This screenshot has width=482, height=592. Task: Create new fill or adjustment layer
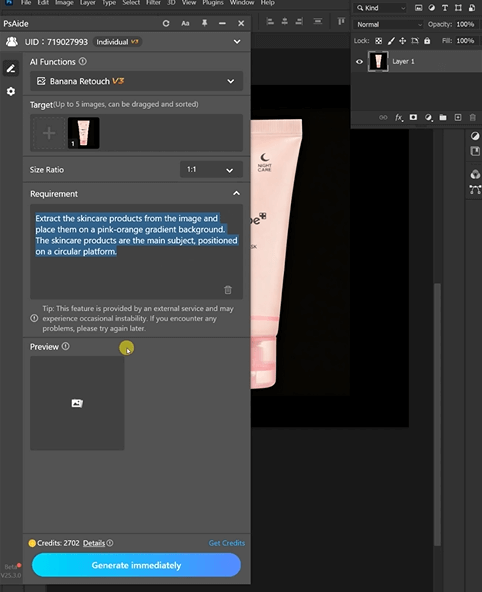[x=428, y=117]
